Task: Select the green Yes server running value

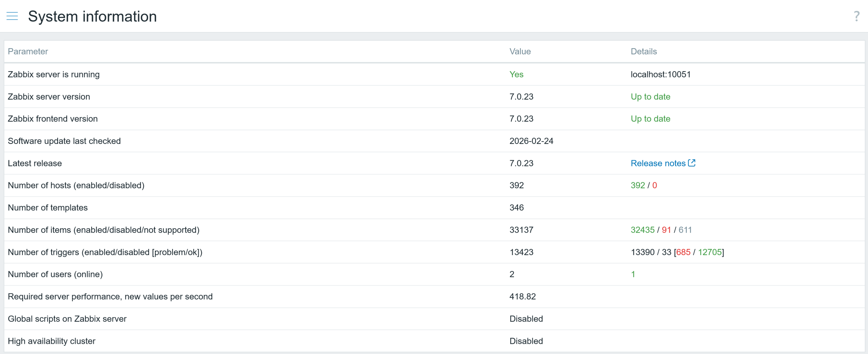Action: (516, 75)
